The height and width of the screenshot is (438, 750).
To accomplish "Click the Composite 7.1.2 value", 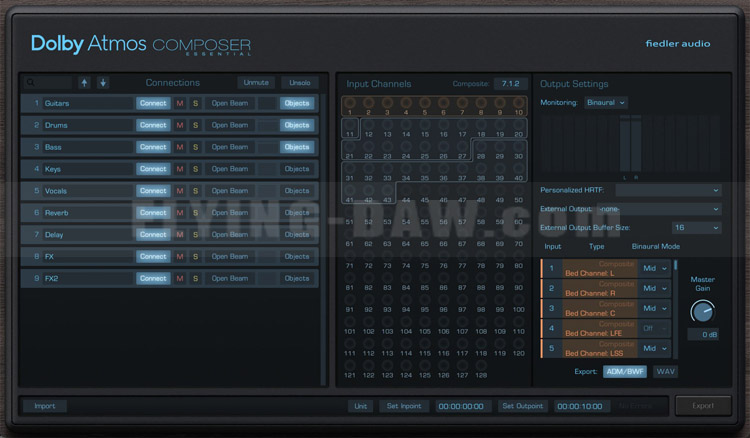I will (510, 84).
